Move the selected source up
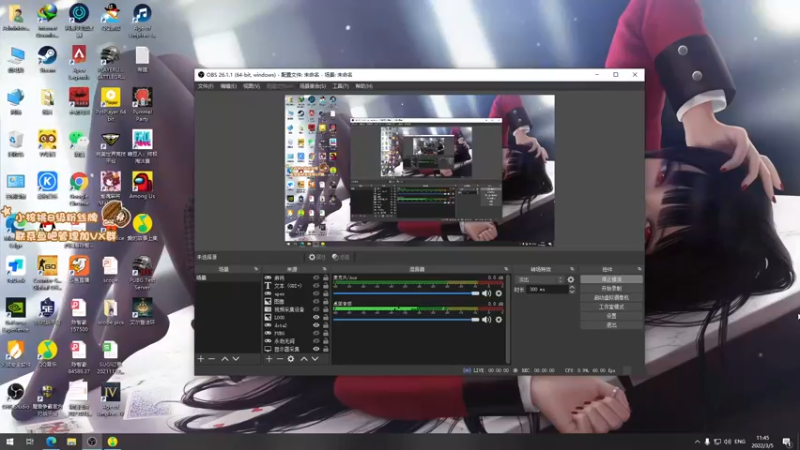This screenshot has width=800, height=450. coord(304,359)
